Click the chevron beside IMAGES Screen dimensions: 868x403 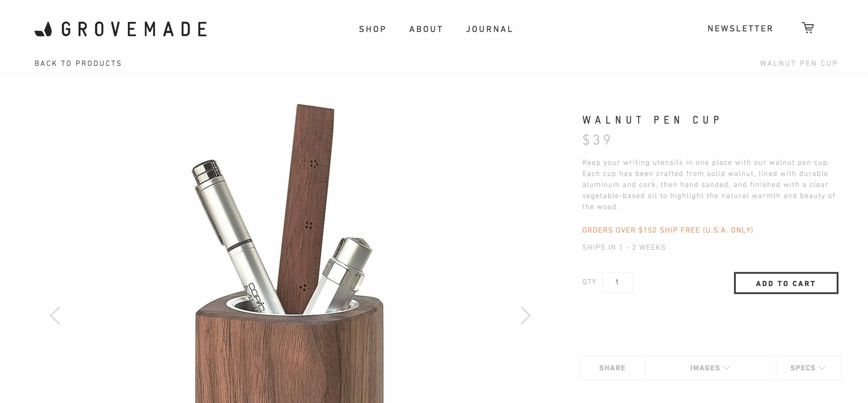coord(727,368)
